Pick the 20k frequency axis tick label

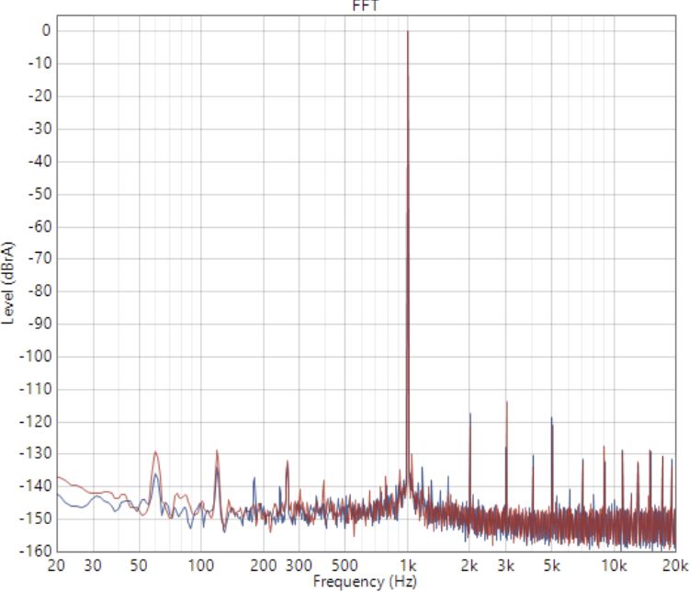click(675, 565)
